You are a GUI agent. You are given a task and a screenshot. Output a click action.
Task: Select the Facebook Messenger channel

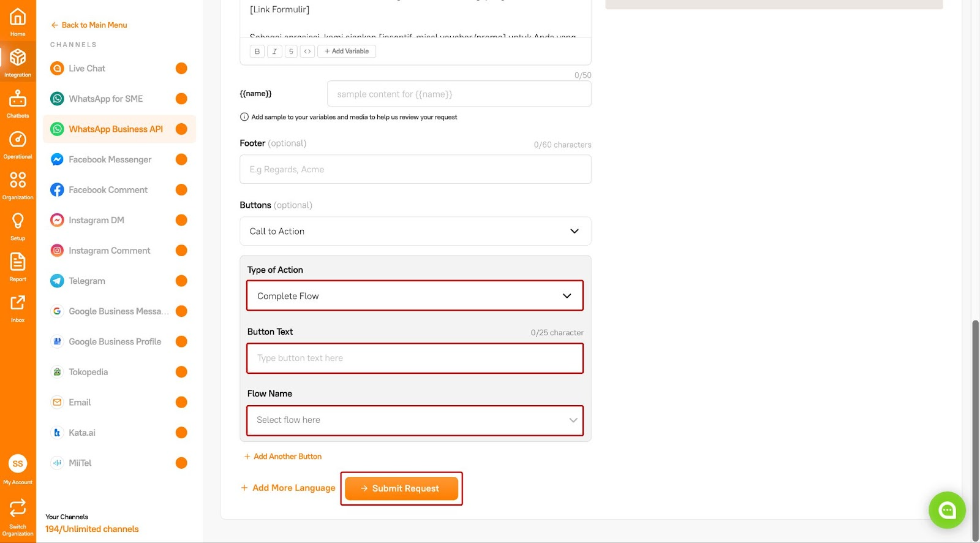[x=119, y=159]
